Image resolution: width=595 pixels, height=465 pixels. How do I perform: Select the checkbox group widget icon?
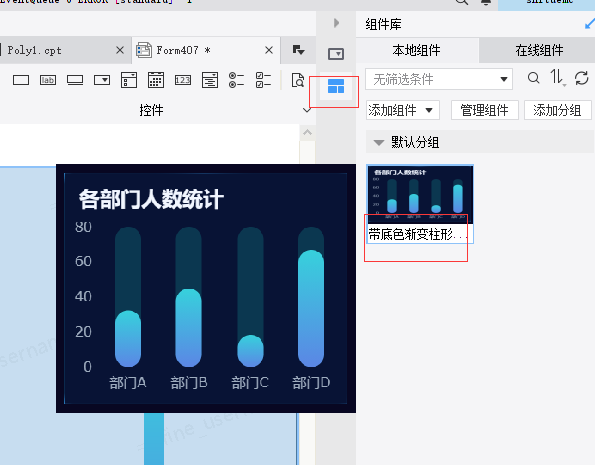263,80
